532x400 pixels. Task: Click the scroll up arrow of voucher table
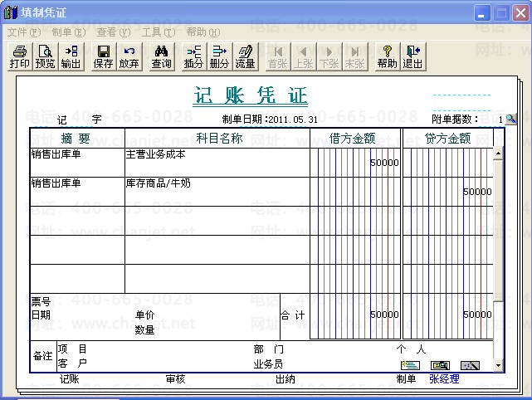498,154
